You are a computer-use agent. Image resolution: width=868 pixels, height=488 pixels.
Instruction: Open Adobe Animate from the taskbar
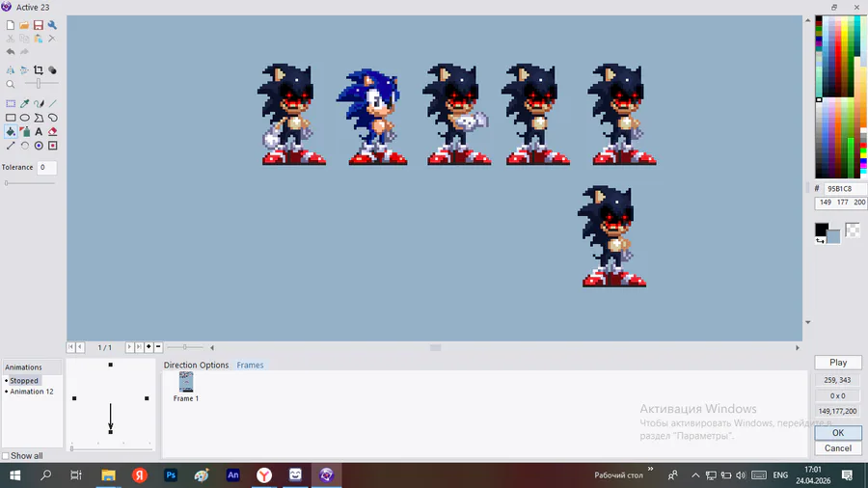point(233,474)
